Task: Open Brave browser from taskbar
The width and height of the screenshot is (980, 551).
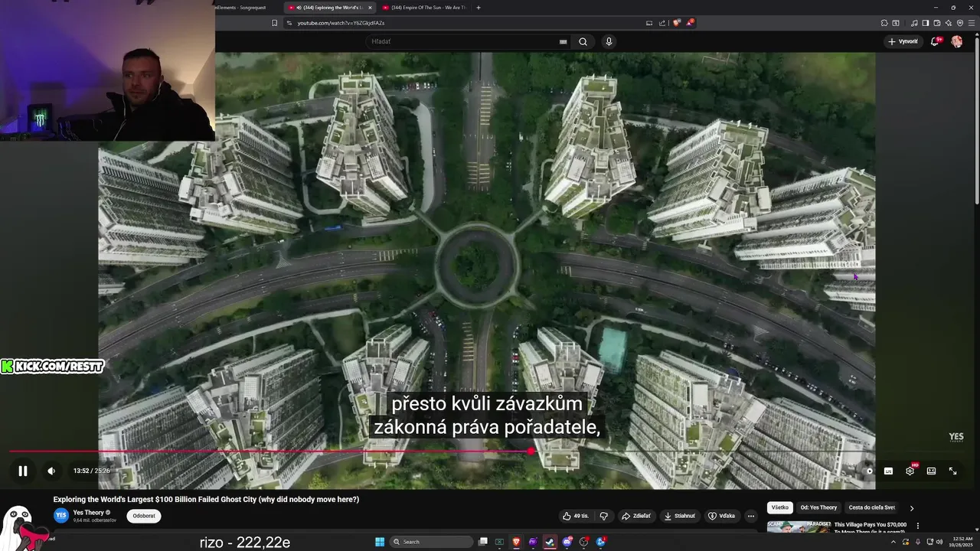Action: tap(517, 542)
